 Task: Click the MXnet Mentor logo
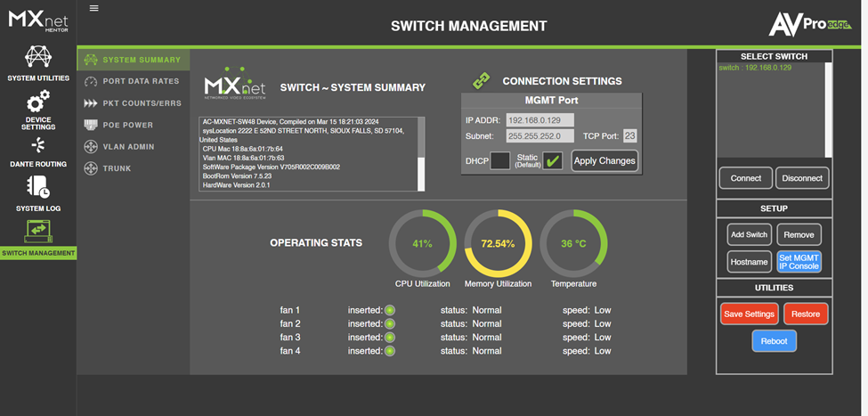click(38, 21)
